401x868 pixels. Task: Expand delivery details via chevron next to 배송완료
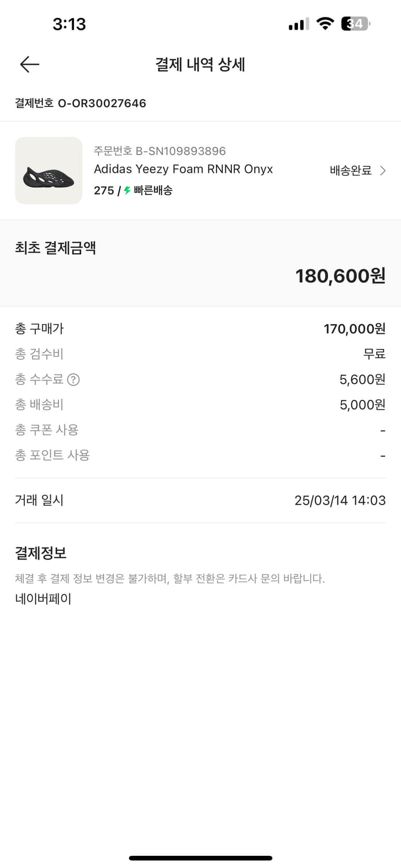tap(382, 171)
